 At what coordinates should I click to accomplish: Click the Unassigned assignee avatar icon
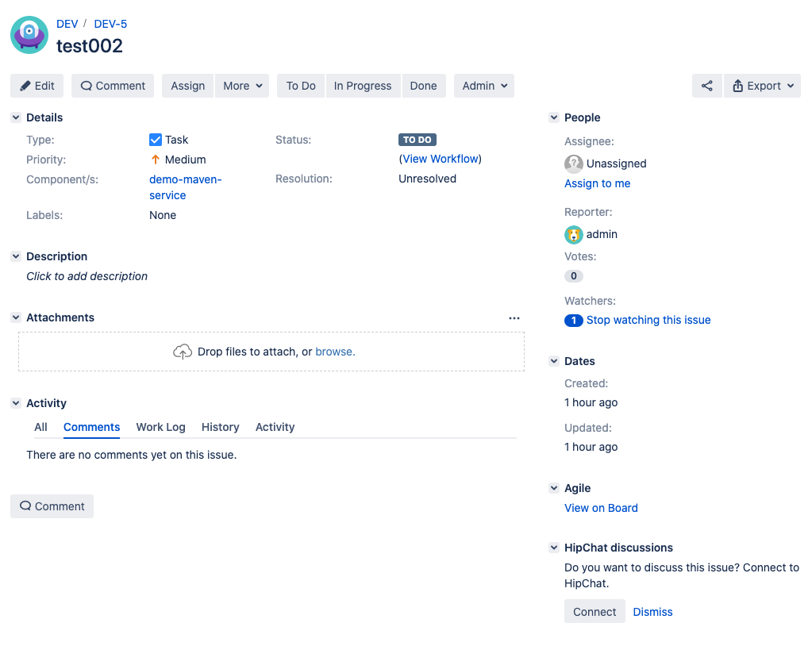click(573, 163)
